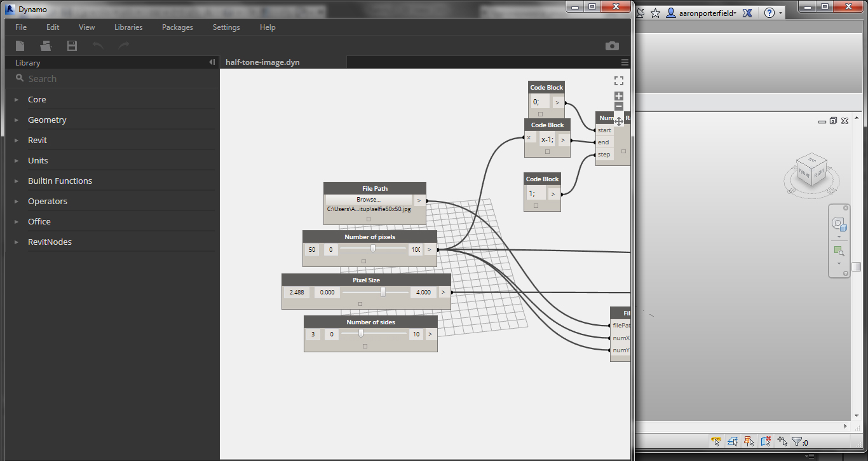The width and height of the screenshot is (868, 461).
Task: Expand the Units library category
Action: [17, 161]
